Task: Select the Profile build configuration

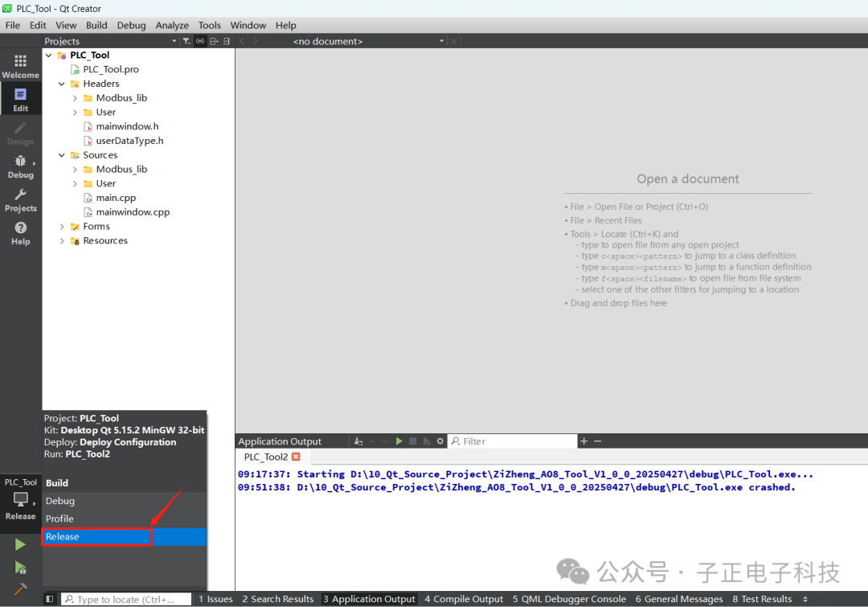Action: click(124, 519)
